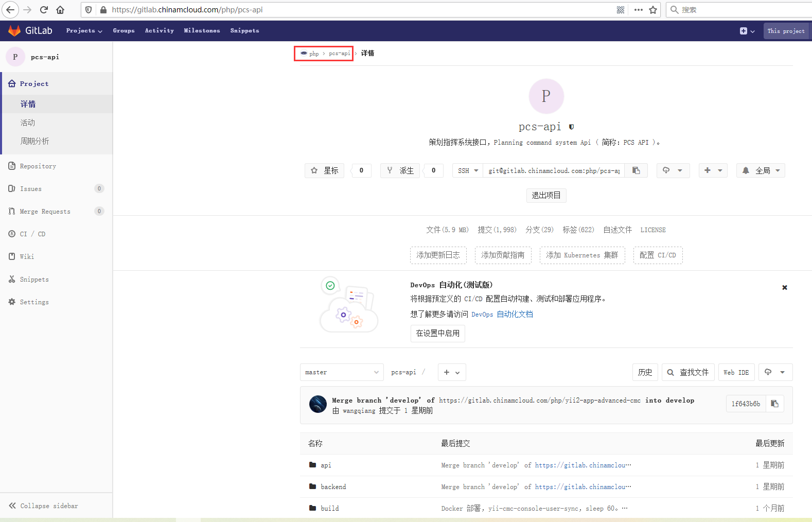
Task: Click wangqiang's commit avatar
Action: coord(317,404)
